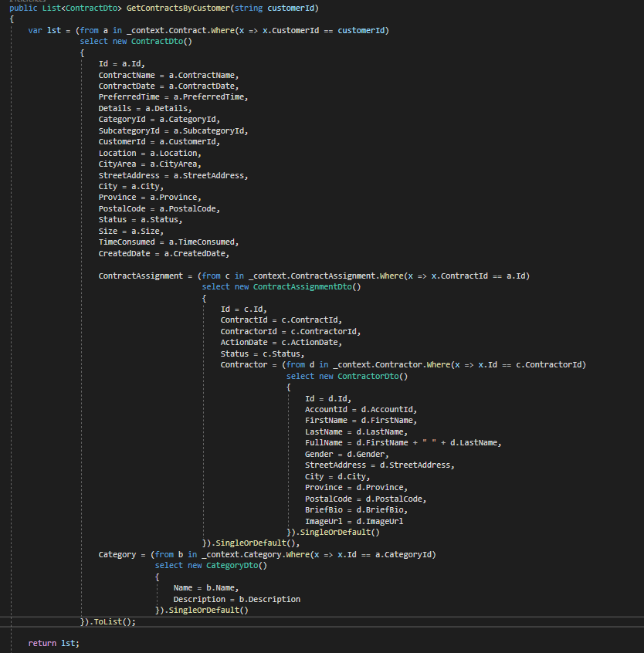
Task: Click the GetContractsByCustomer method name
Action: coord(178,8)
